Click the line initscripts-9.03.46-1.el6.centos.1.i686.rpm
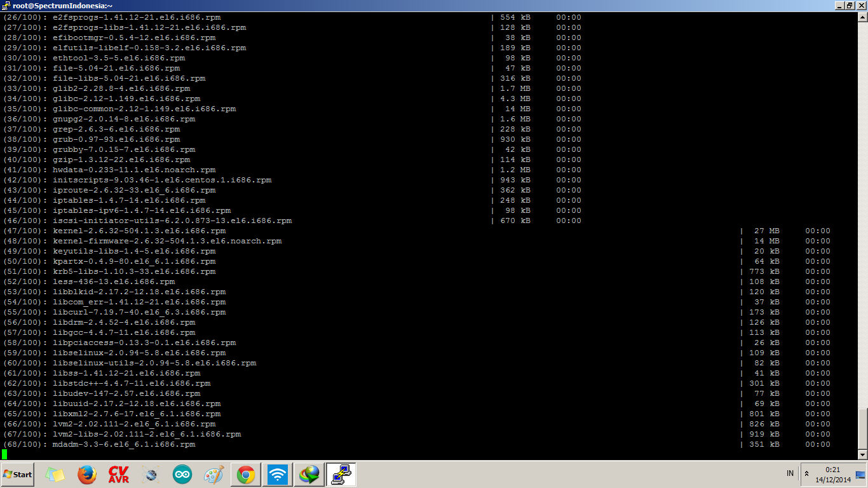This screenshot has height=488, width=868. tap(162, 180)
